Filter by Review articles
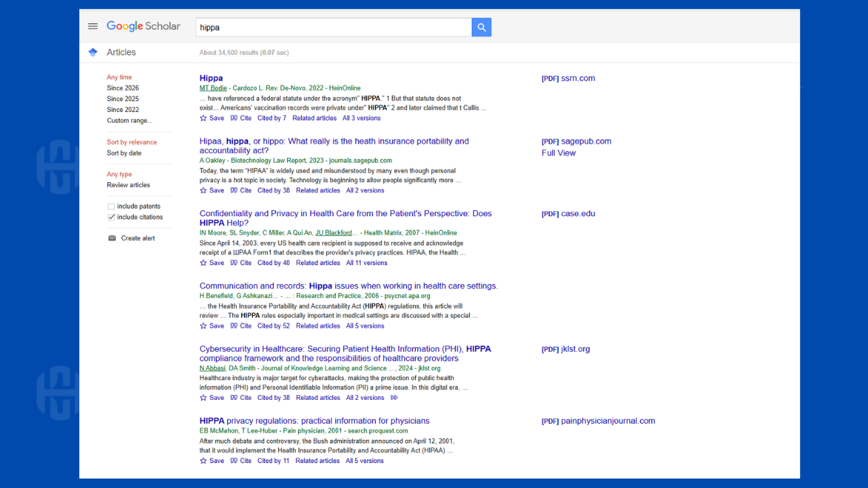Screen dimensions: 868x488 (x=128, y=185)
